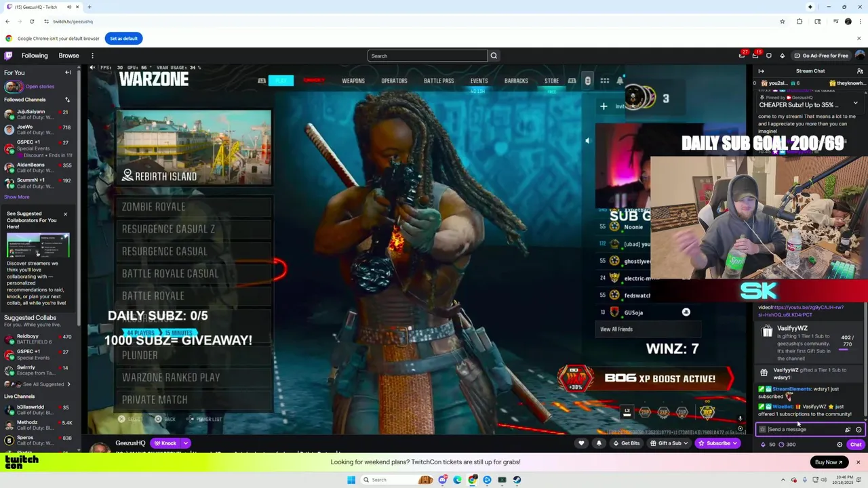Click the Get Bits button under the stream
Image resolution: width=868 pixels, height=488 pixels.
point(626,443)
